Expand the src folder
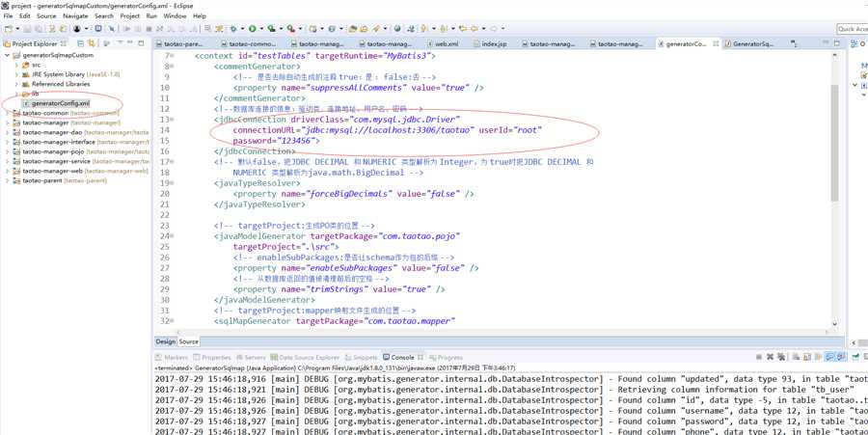Image resolution: width=868 pixels, height=435 pixels. [x=16, y=65]
